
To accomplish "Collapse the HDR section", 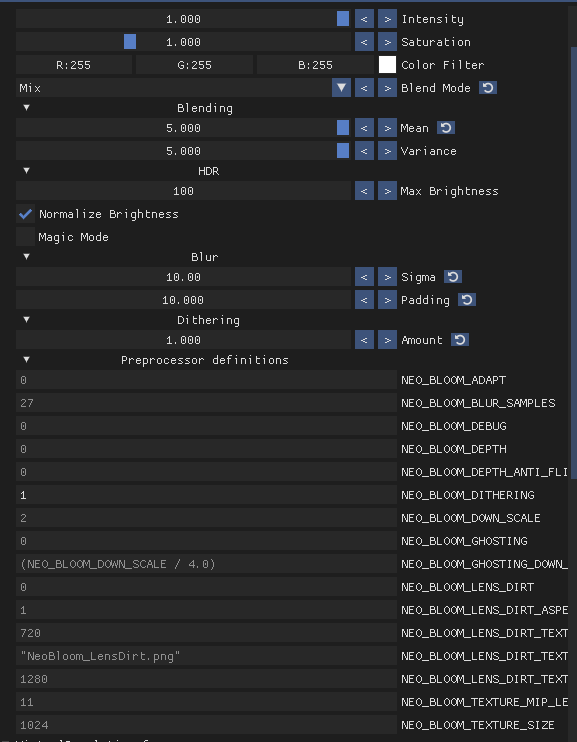I will [x=27, y=171].
